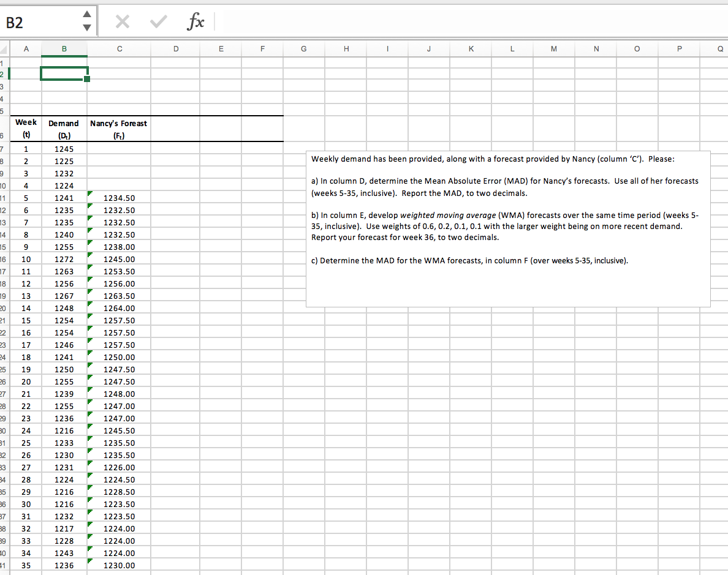This screenshot has width=728, height=575.
Task: Select column C header
Action: pyautogui.click(x=119, y=49)
